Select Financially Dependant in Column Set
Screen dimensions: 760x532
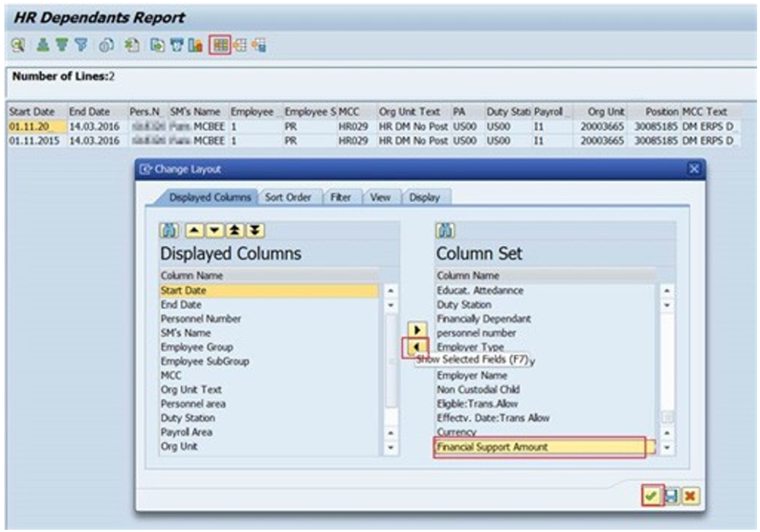tap(545, 318)
